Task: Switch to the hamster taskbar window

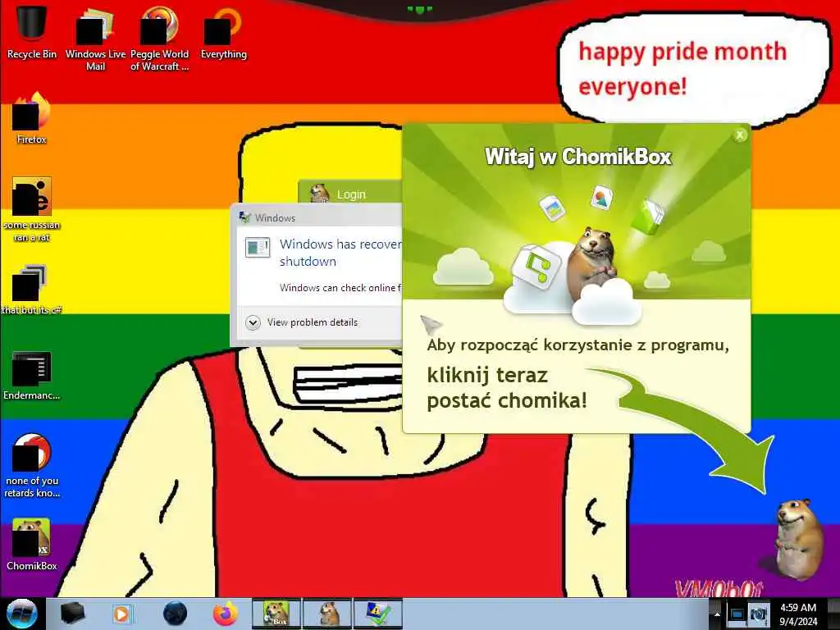Action: 327,614
